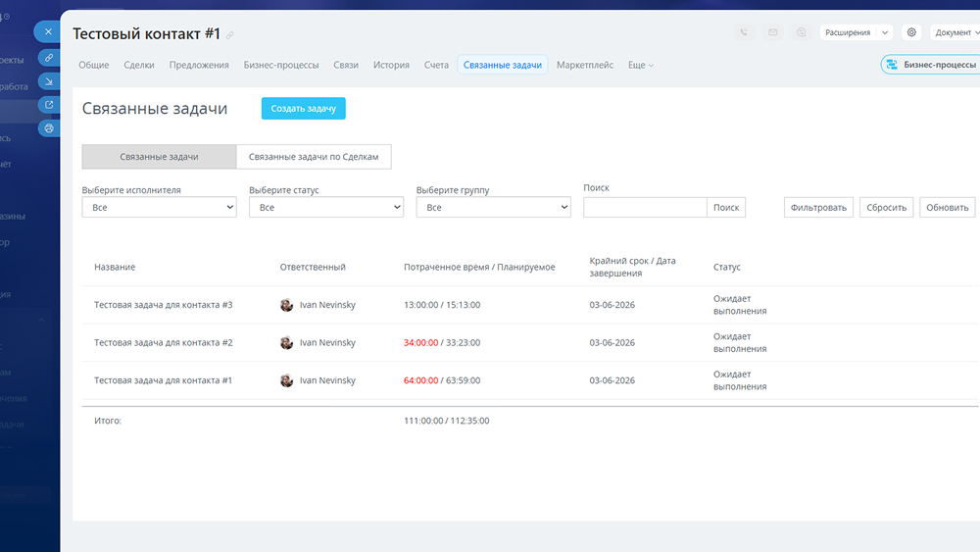Click the Поиск button
The image size is (980, 552).
coord(726,208)
